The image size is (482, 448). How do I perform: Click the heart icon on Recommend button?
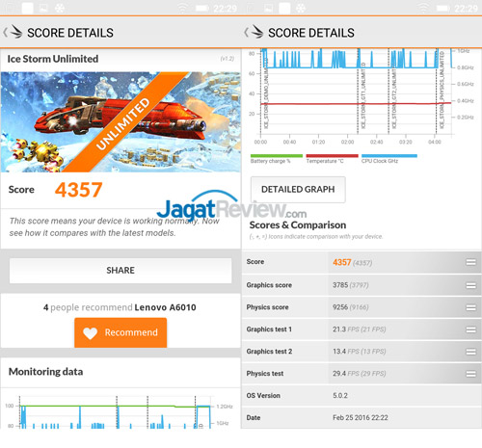tap(90, 333)
